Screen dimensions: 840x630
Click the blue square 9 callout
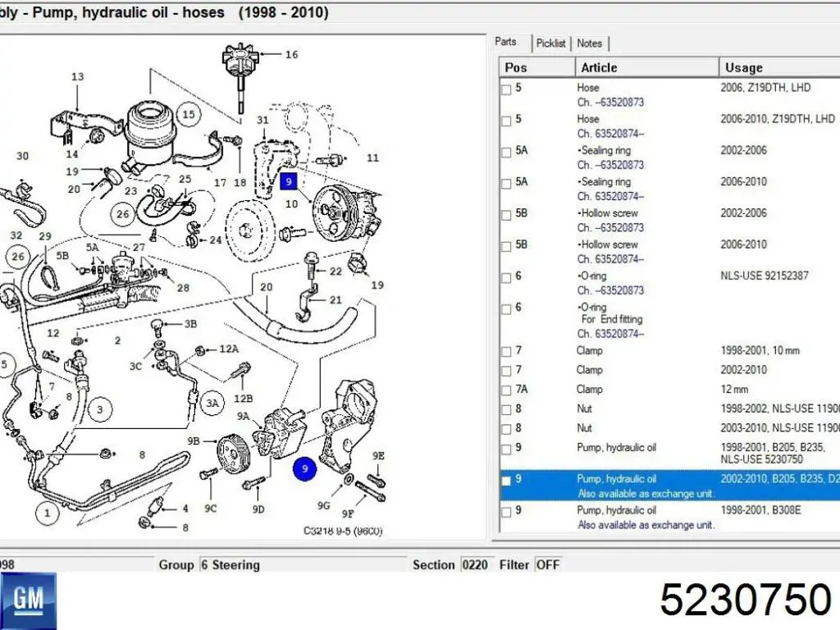[289, 181]
